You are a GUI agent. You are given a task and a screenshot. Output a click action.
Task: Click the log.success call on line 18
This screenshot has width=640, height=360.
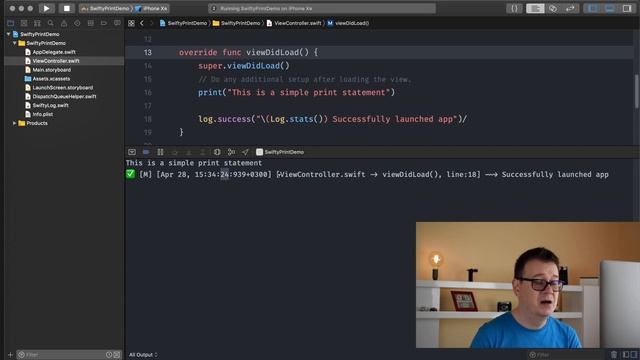click(x=332, y=119)
